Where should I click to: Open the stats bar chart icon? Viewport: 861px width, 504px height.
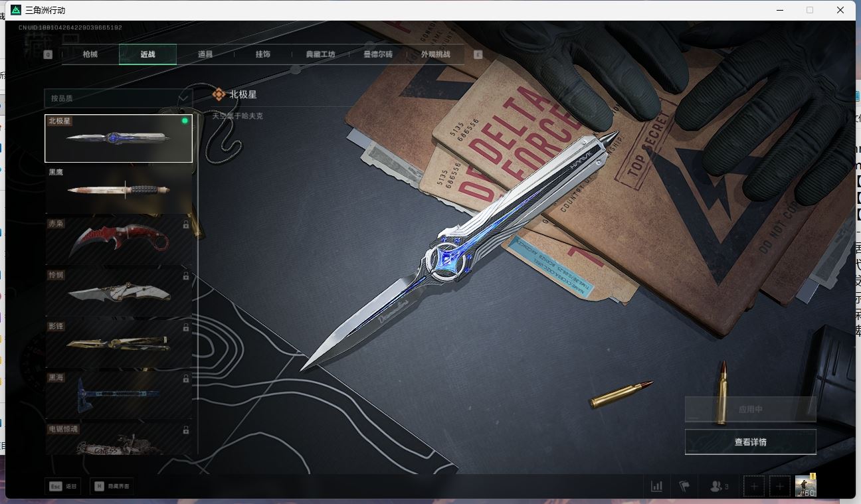point(656,486)
